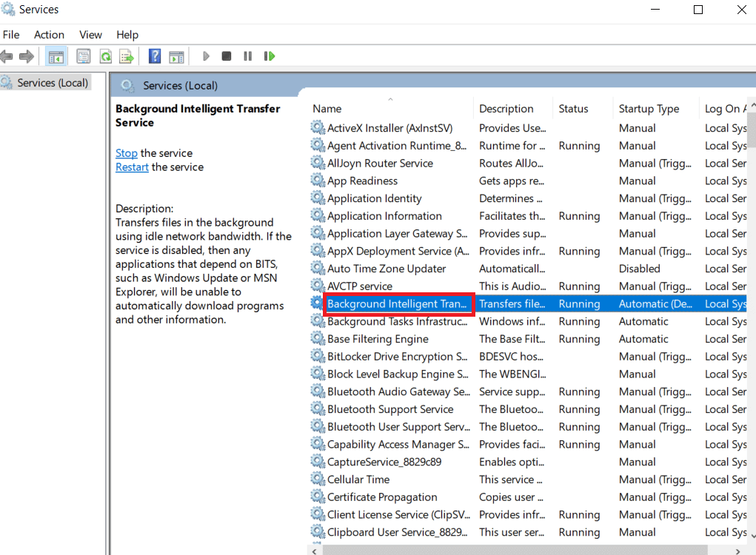This screenshot has height=555, width=756.
Task: Click the gear icon of AllJoyn Router Service
Action: point(317,162)
